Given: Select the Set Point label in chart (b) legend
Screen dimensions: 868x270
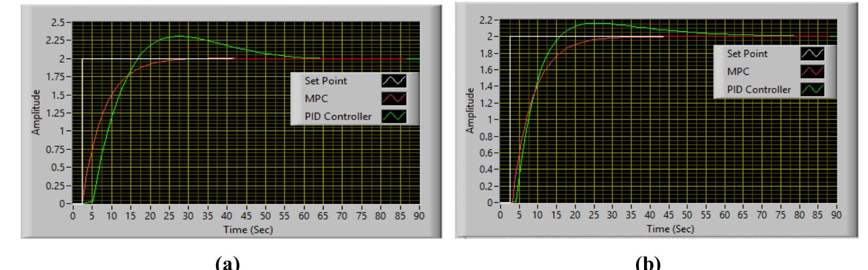Looking at the screenshot, I should pos(747,54).
